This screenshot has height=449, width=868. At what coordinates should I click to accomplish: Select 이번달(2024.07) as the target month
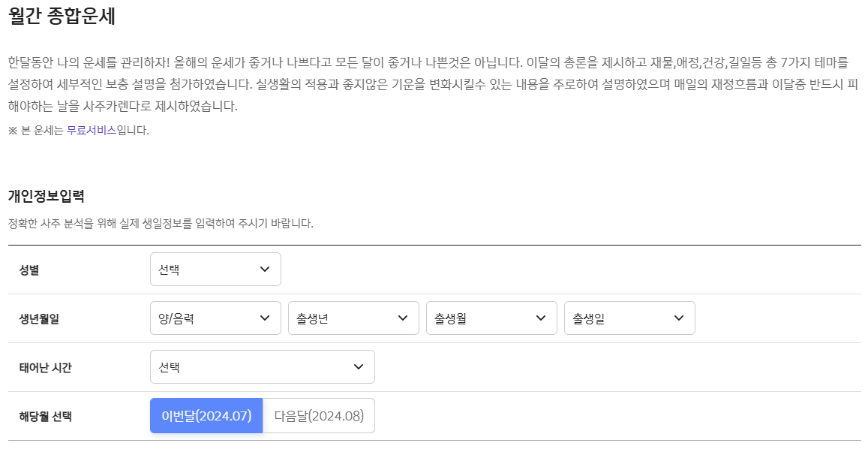pos(206,415)
